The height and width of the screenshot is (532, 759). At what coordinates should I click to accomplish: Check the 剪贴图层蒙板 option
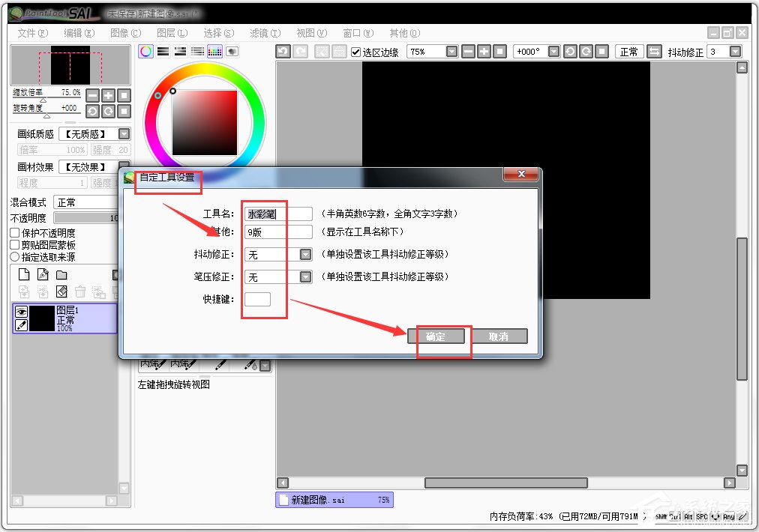(13, 244)
